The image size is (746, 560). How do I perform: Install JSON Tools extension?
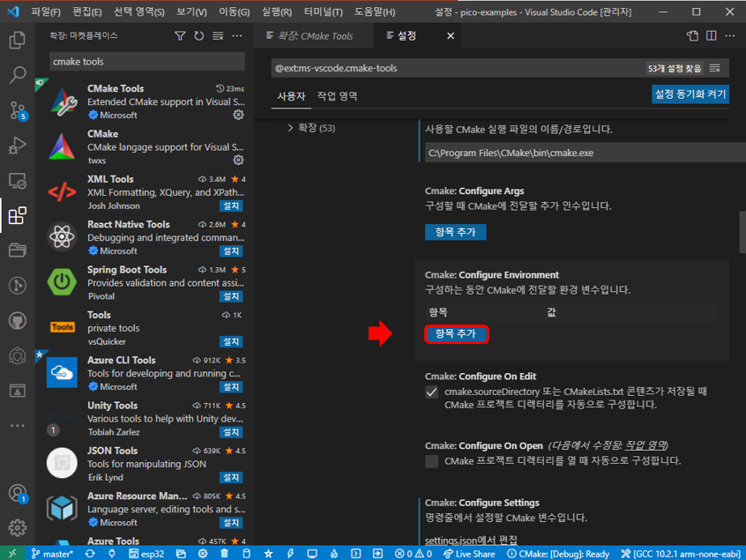pyautogui.click(x=231, y=477)
